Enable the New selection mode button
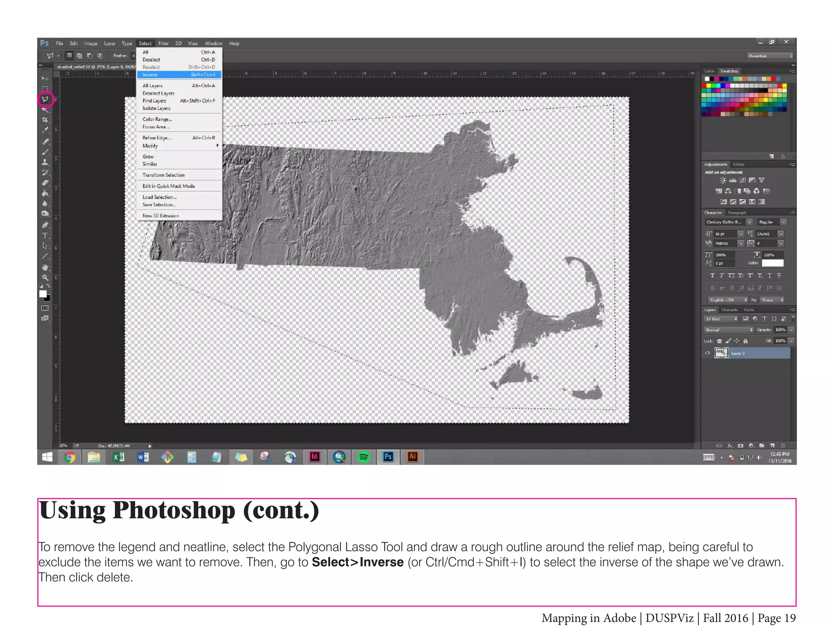The height and width of the screenshot is (644, 834). point(69,55)
